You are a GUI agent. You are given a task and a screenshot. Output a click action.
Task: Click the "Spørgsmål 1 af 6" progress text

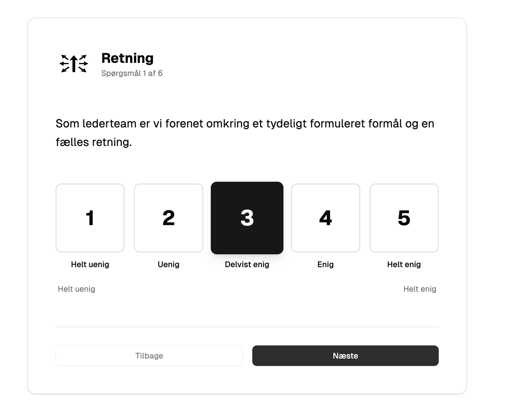pos(132,73)
